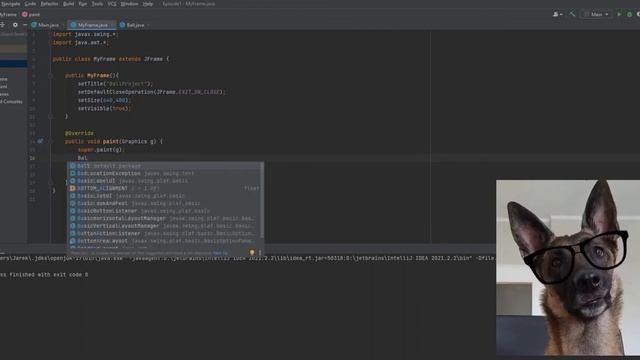Click the setVisible(true) line

(x=104, y=109)
